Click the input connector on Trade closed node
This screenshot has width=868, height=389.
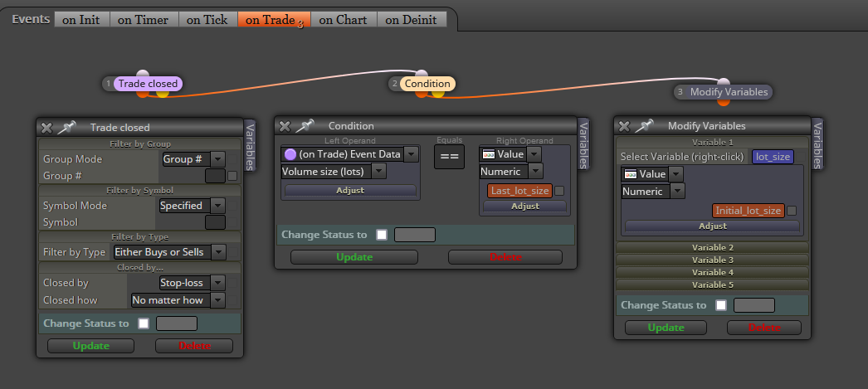[143, 73]
